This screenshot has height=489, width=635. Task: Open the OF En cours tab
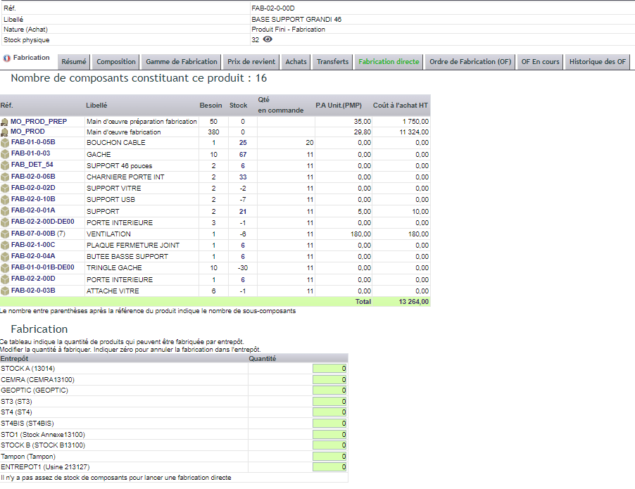pos(540,62)
